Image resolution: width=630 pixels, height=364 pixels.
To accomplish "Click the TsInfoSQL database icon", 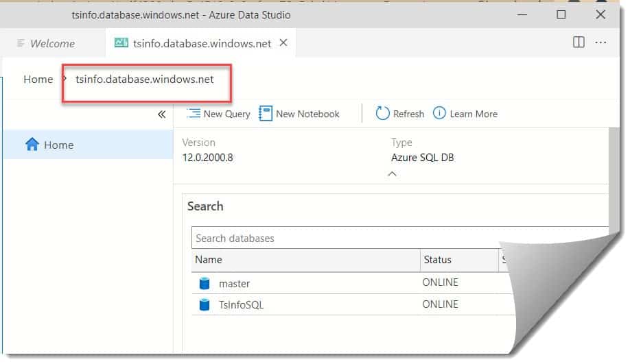I will click(205, 304).
